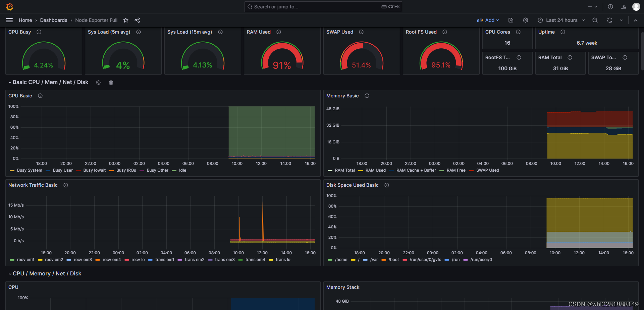
Task: Show info for CPU Busy panel
Action: click(39, 32)
